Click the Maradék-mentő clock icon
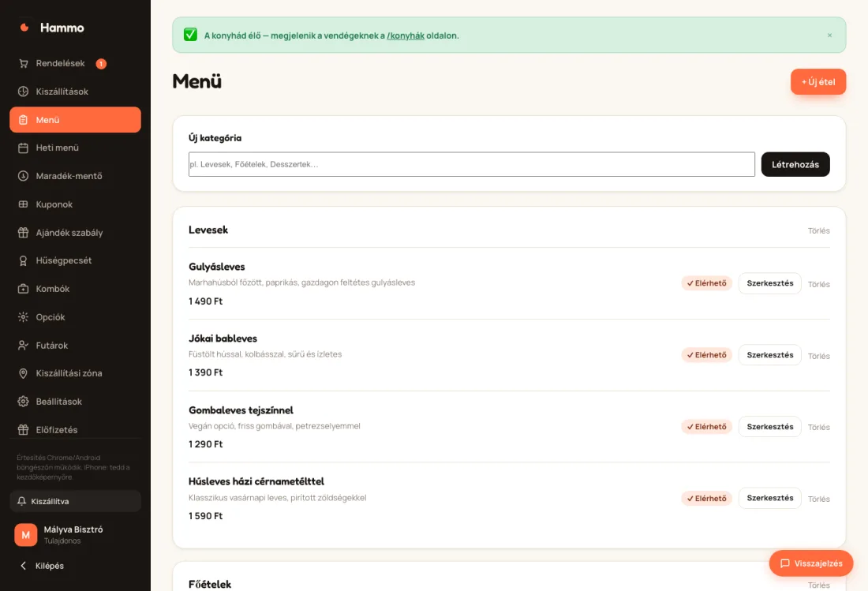The width and height of the screenshot is (868, 591). 23,176
